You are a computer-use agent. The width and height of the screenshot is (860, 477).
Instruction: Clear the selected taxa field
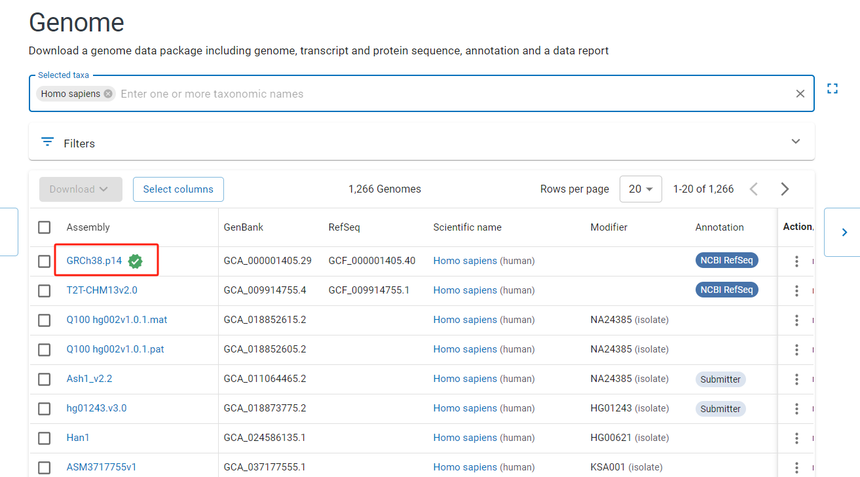(x=800, y=94)
